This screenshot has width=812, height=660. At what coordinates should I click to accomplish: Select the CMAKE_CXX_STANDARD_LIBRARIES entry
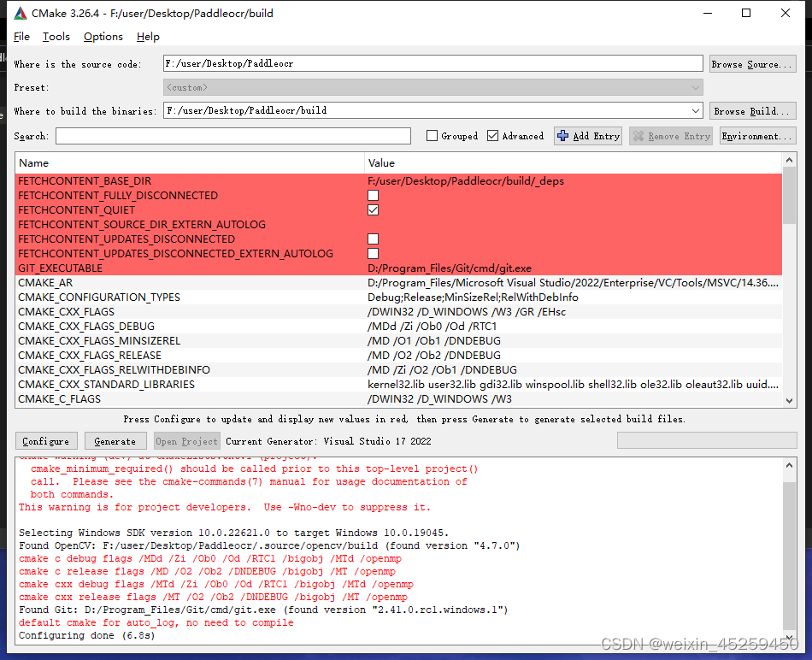[398, 384]
